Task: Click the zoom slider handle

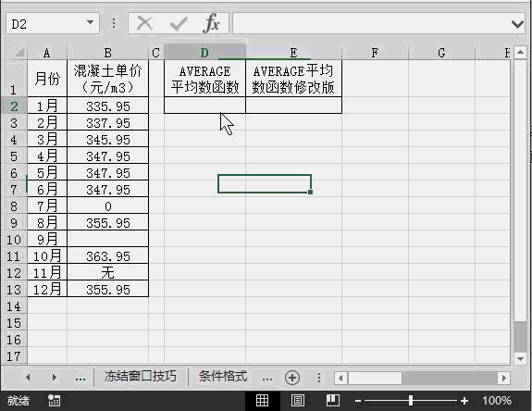Action: tap(411, 401)
